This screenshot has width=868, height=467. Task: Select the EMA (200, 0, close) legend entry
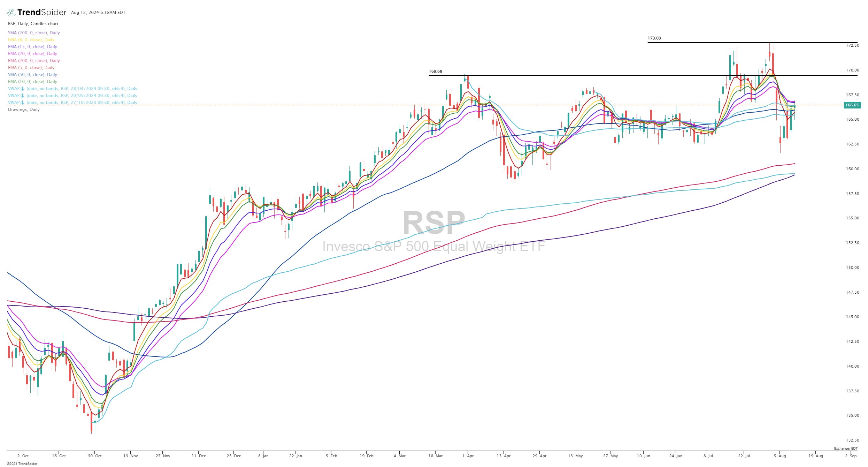[x=34, y=61]
